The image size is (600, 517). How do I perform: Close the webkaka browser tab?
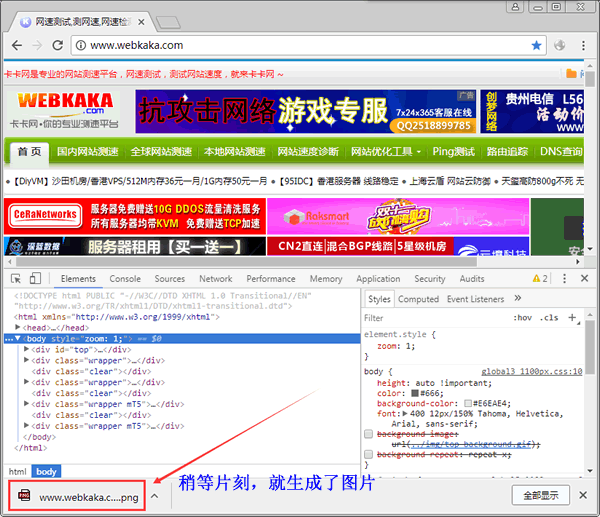[x=141, y=22]
